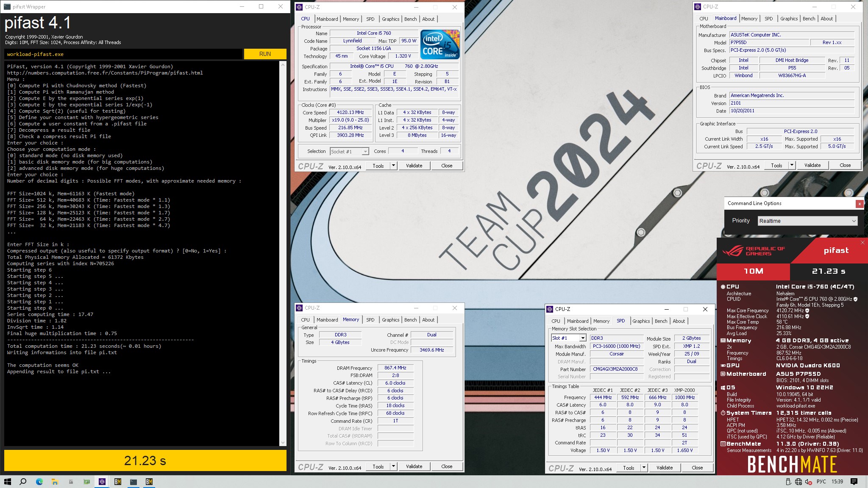
Task: Open the Windows Start menu
Action: (7, 482)
